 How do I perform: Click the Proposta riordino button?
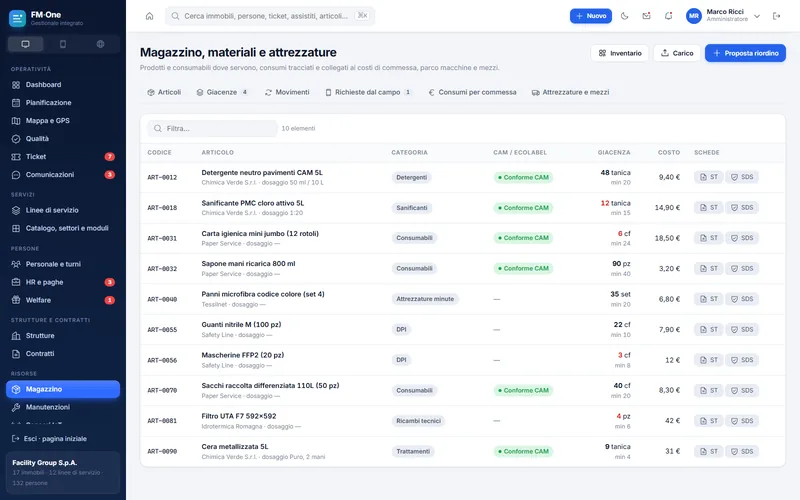(745, 53)
